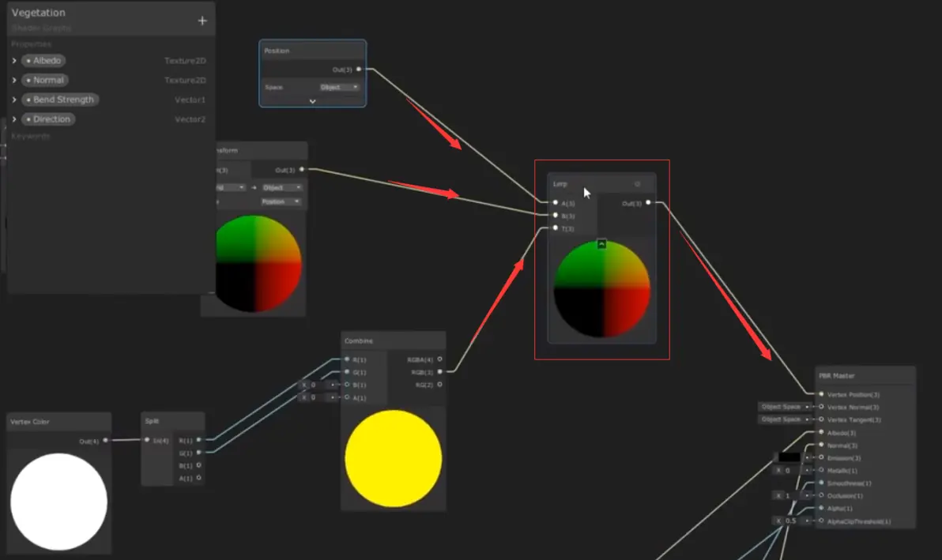Click the Split node R(1) output port
Viewport: 942px width, 560px height.
pos(199,440)
